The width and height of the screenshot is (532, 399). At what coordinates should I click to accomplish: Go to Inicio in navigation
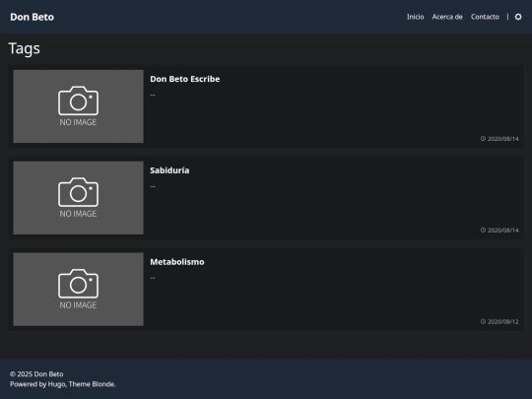pos(416,17)
